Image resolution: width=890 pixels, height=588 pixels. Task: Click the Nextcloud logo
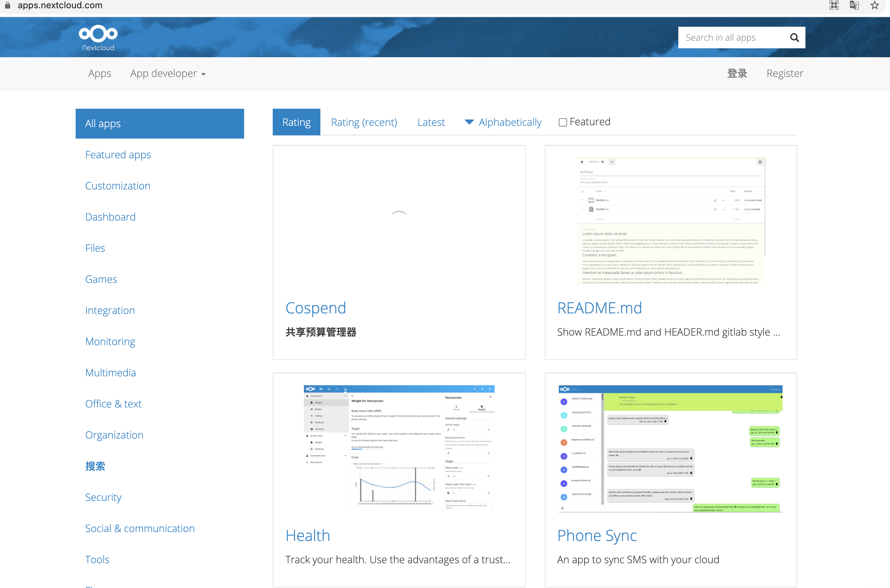tap(98, 38)
